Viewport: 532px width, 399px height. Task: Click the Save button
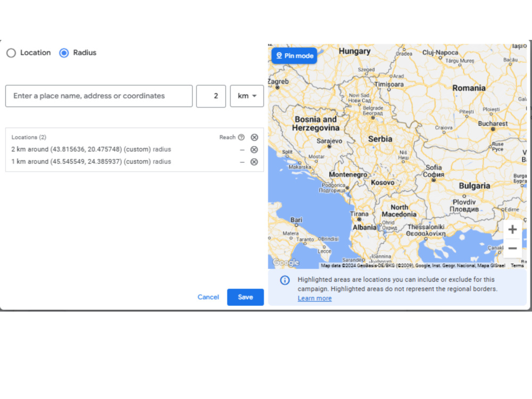coord(245,297)
